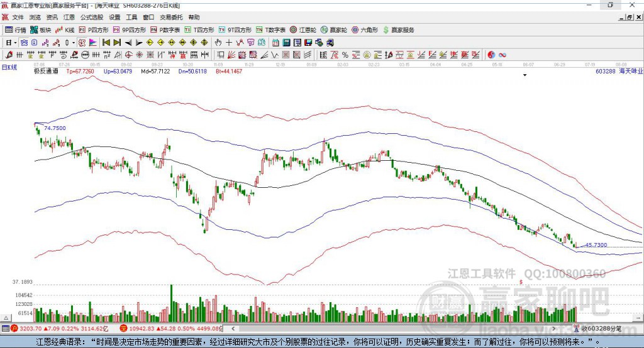Click the 74.7500 price label
This screenshot has height=348, width=644.
55,128
